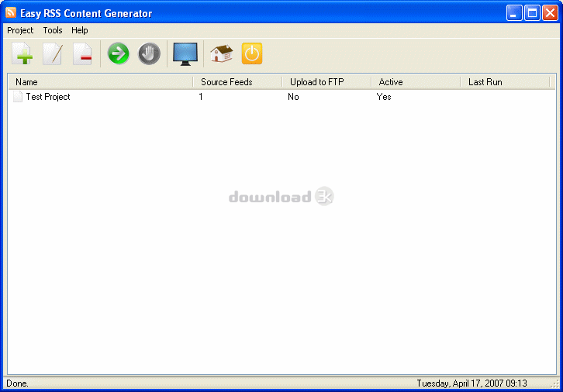Open the Tools menu
563x392 pixels.
(x=53, y=30)
